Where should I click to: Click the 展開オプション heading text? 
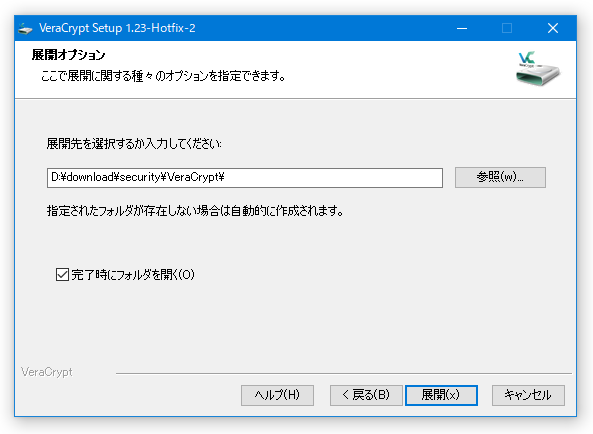(68, 55)
